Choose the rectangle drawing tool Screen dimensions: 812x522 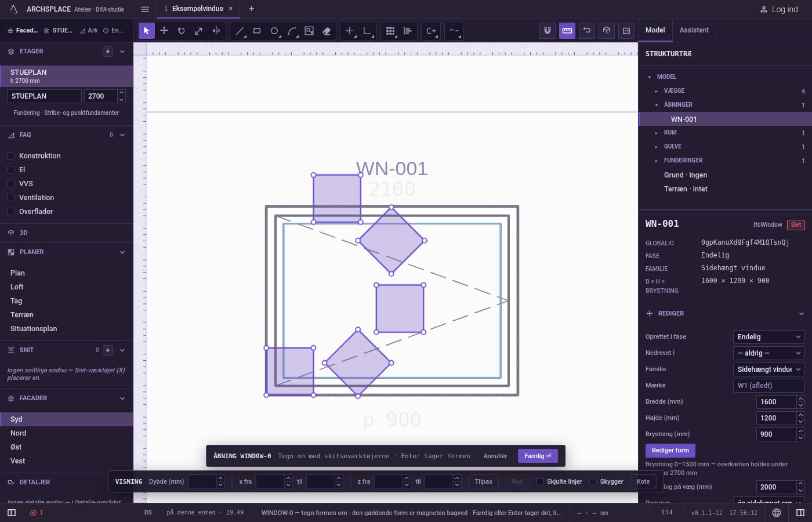pos(257,31)
